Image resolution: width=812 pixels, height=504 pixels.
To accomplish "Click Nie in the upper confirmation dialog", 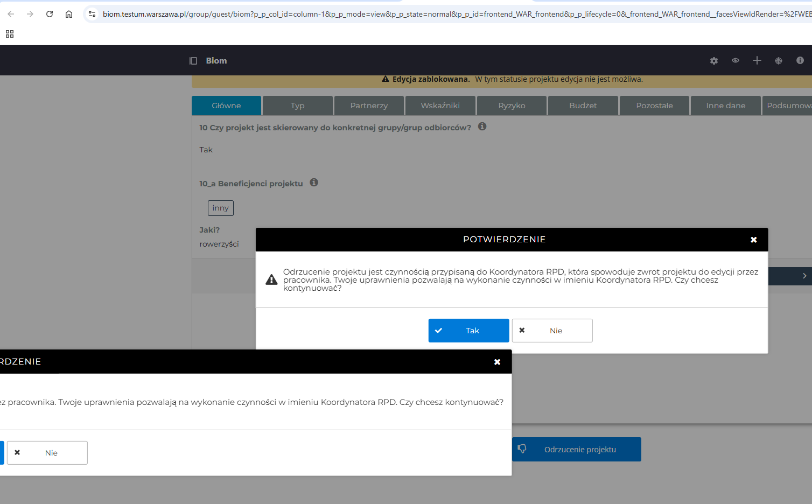I will tap(552, 331).
